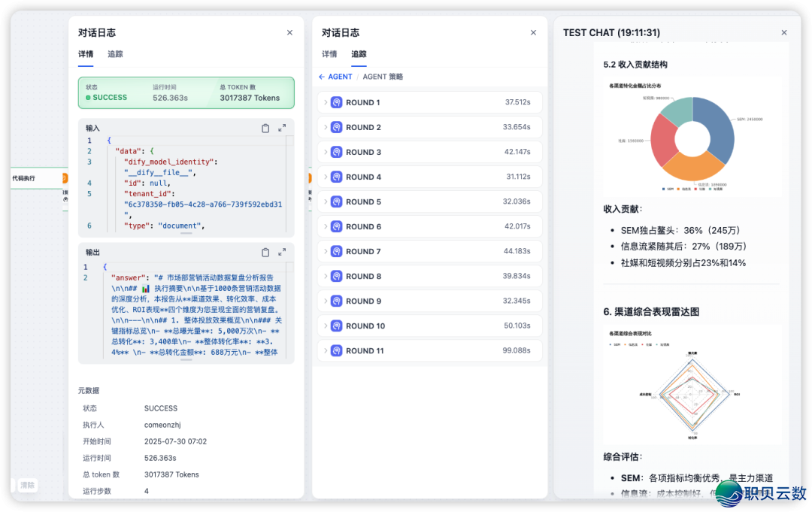Copy the 输入 JSON using the clipboard icon
Viewport: 812px width, 512px height.
(265, 128)
